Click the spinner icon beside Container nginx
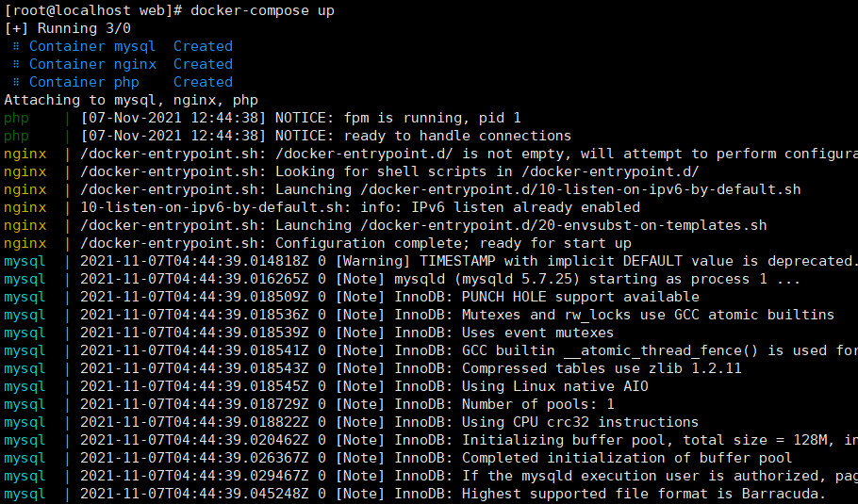858x504 pixels. coord(16,64)
